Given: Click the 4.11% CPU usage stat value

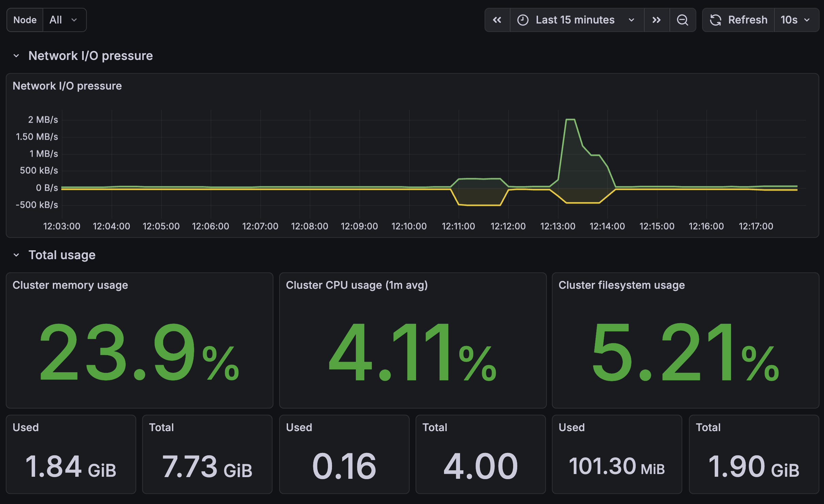Looking at the screenshot, I should [412, 352].
